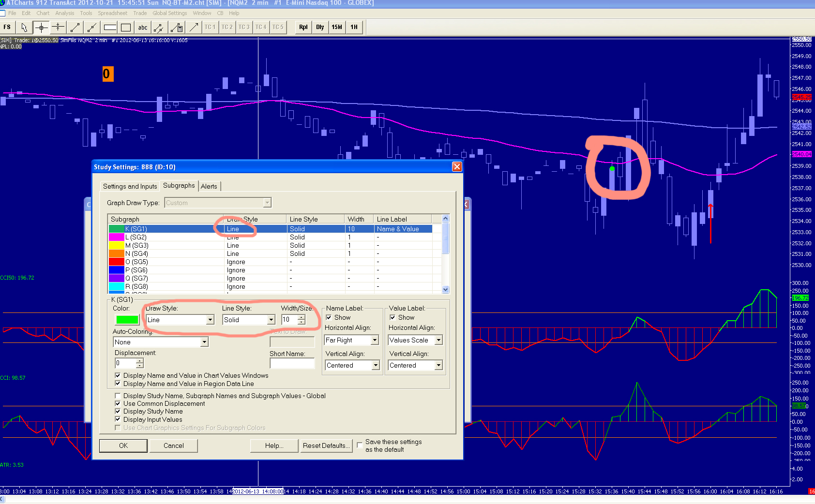The image size is (815, 504).
Task: Select the wide horizontal rectangle drawing tool
Action: [x=110, y=27]
